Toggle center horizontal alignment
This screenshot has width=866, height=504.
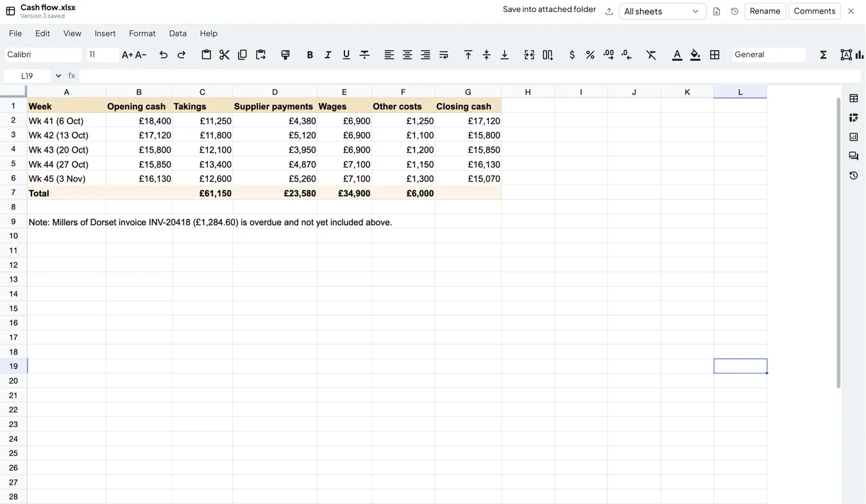click(x=407, y=55)
